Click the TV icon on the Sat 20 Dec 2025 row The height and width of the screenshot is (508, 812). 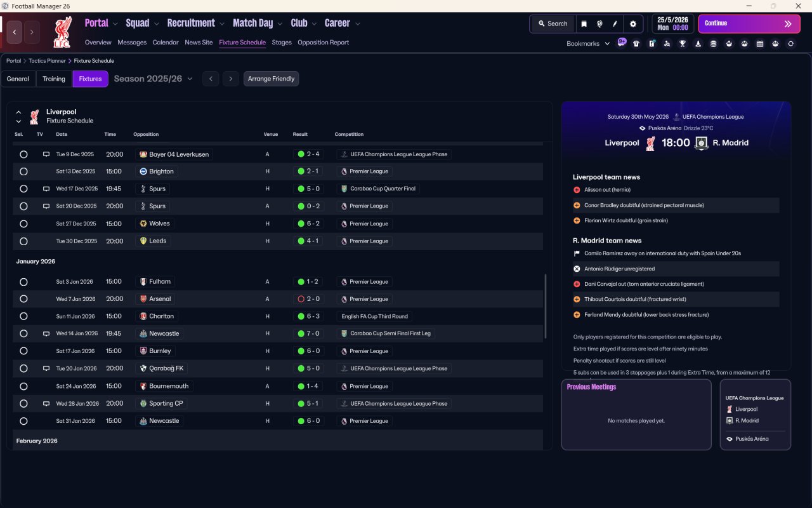[46, 206]
